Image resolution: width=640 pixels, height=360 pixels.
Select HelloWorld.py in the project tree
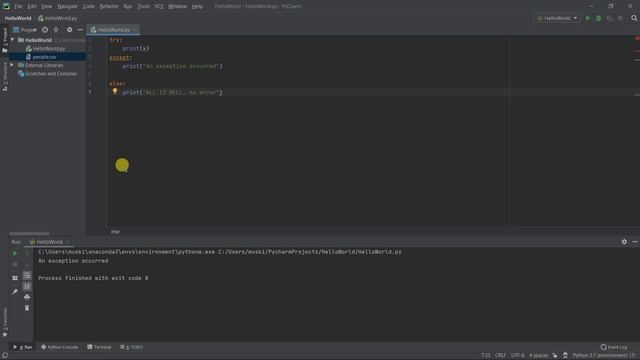click(x=45, y=49)
